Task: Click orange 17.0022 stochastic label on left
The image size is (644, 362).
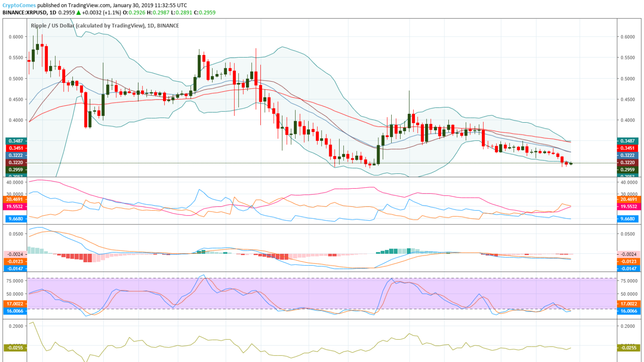Action: point(15,304)
